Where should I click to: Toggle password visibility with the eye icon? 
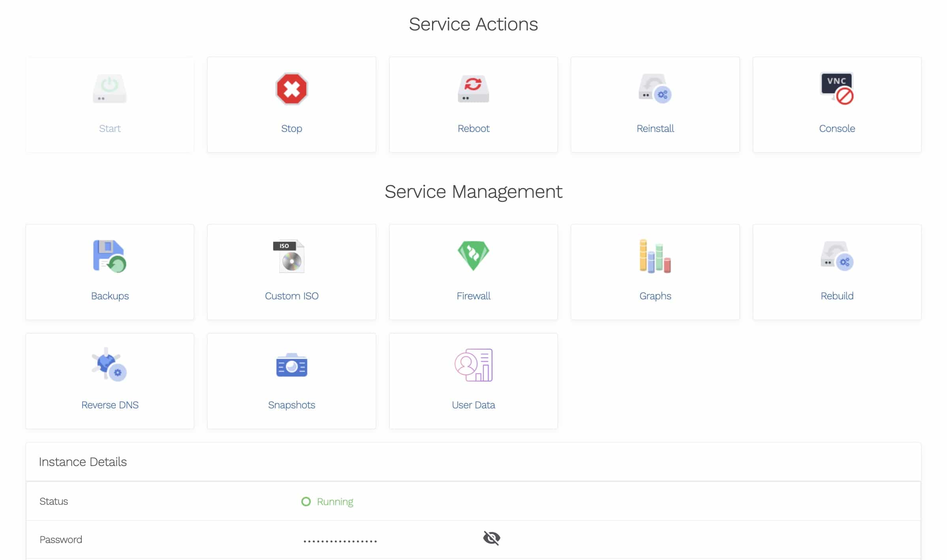[x=491, y=538]
